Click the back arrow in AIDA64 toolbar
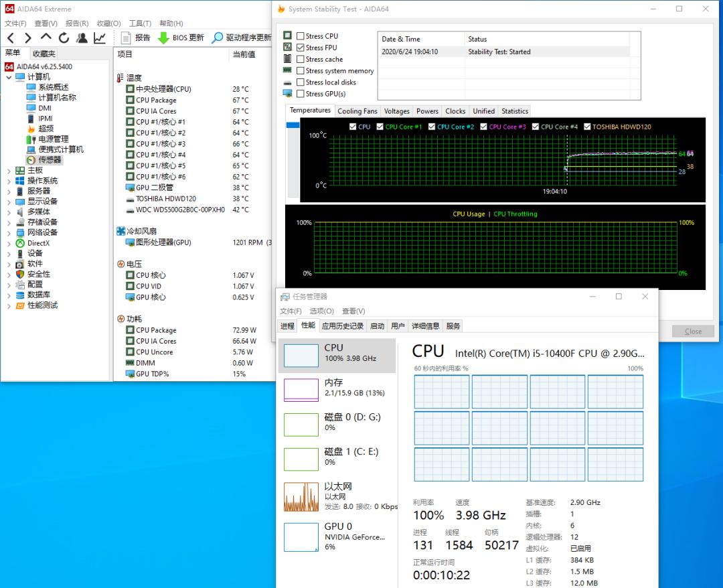 (10, 38)
